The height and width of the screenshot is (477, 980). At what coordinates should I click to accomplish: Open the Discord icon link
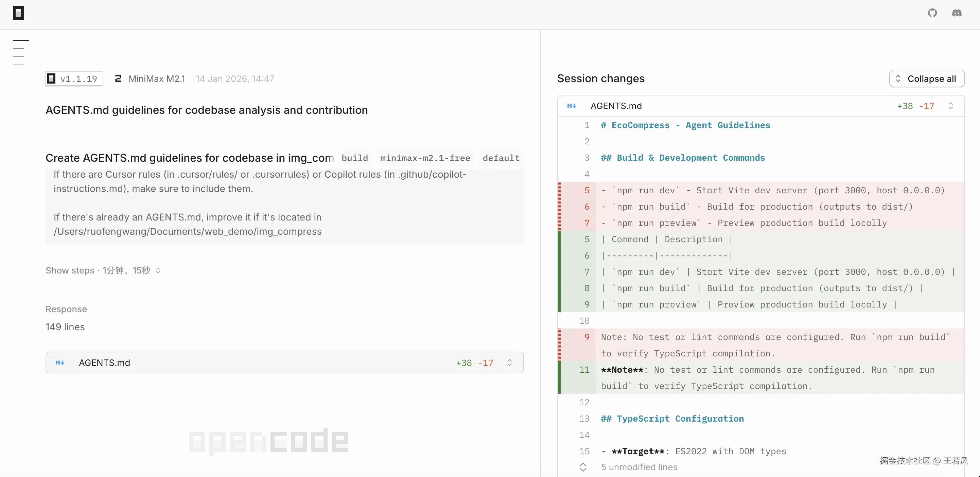[x=957, y=13]
